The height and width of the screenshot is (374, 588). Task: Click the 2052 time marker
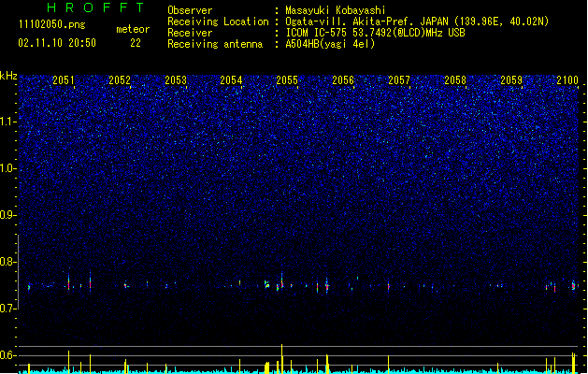tap(120, 79)
